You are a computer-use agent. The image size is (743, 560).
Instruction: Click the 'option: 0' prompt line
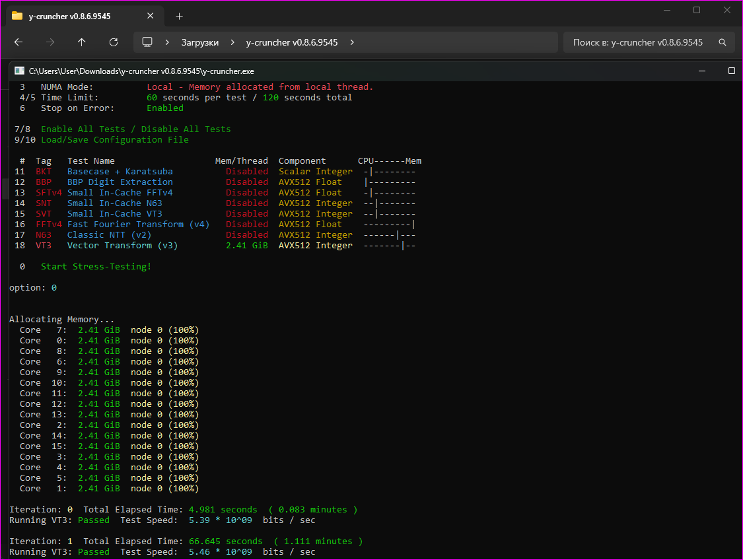click(33, 287)
